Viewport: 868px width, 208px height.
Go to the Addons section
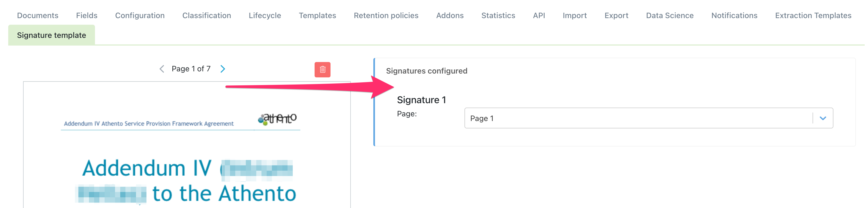tap(450, 15)
